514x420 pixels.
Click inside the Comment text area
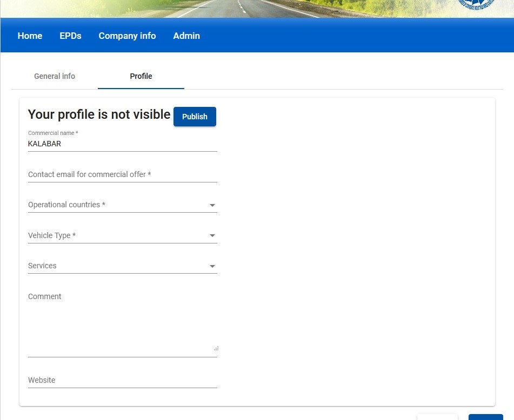pos(122,321)
